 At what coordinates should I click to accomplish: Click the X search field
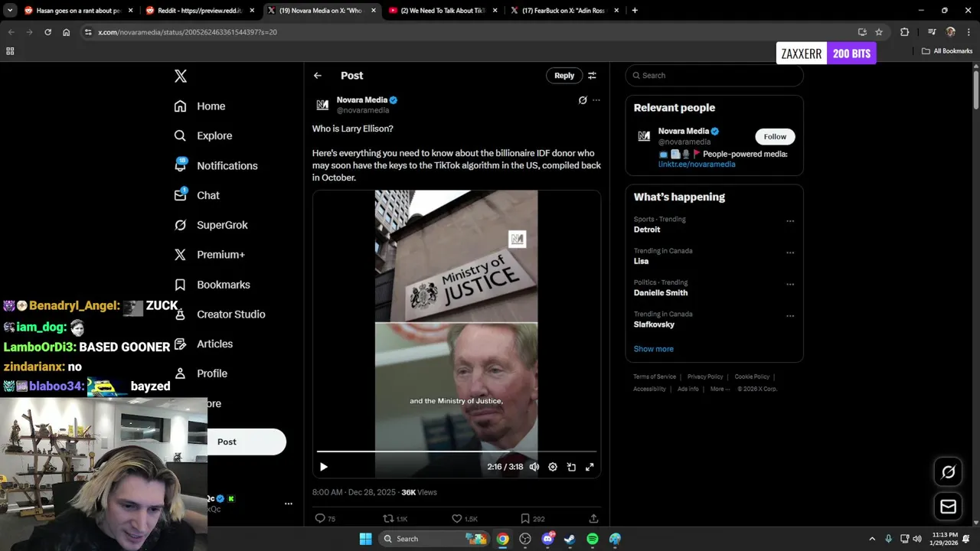click(x=714, y=75)
